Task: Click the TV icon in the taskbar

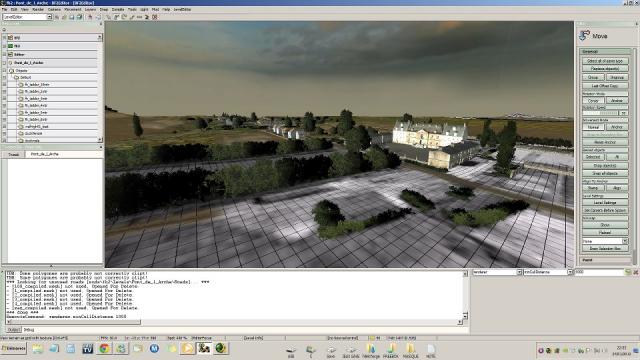Action: 87,348
